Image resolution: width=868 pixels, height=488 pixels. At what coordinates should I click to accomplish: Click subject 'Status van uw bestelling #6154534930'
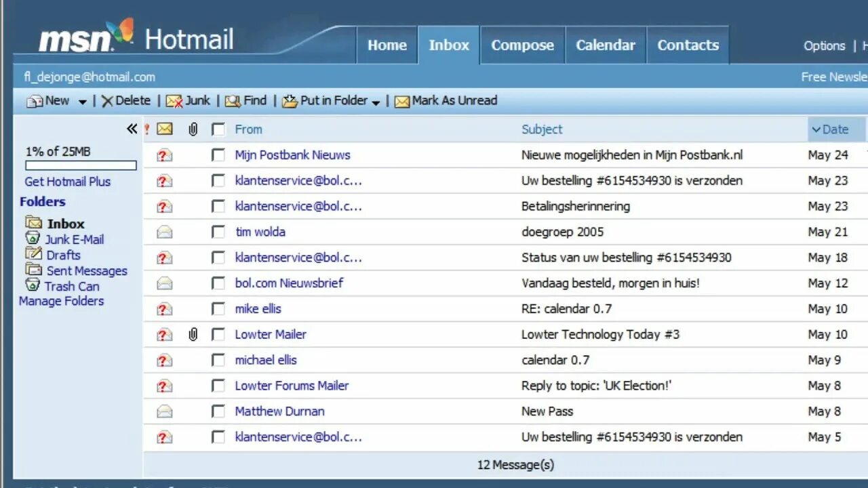[x=626, y=258]
